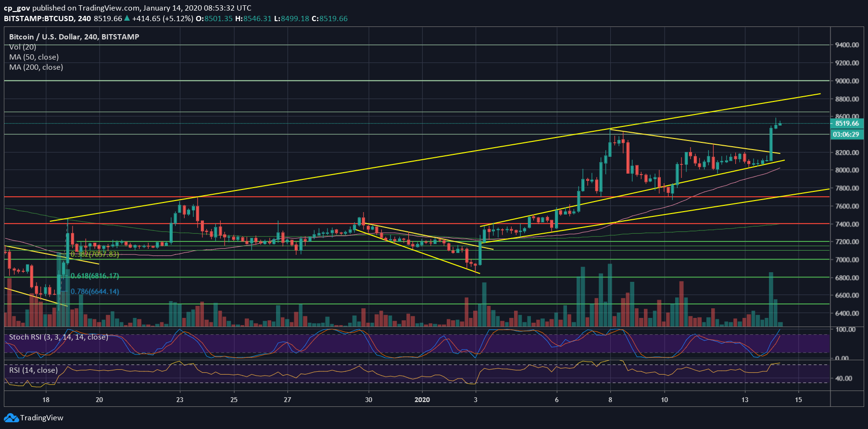Click the Stoch RSI (3, 3, 14, 14, close) label
868x429 pixels.
59,337
